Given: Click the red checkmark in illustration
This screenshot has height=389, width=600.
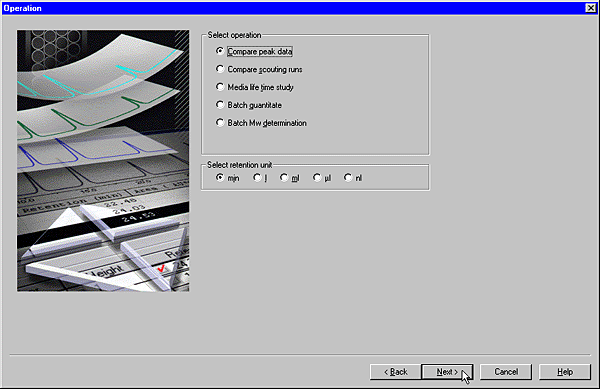Looking at the screenshot, I should pyautogui.click(x=161, y=269).
